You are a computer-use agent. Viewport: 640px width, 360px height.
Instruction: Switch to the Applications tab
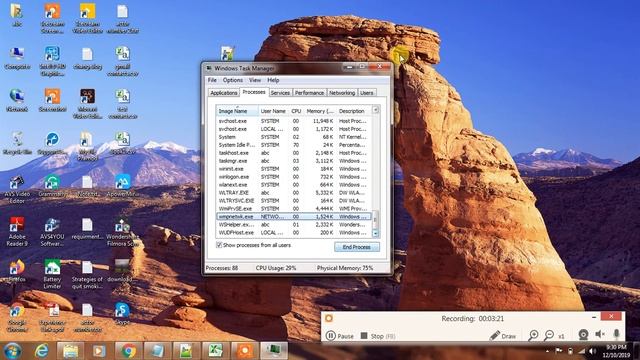pyautogui.click(x=223, y=93)
